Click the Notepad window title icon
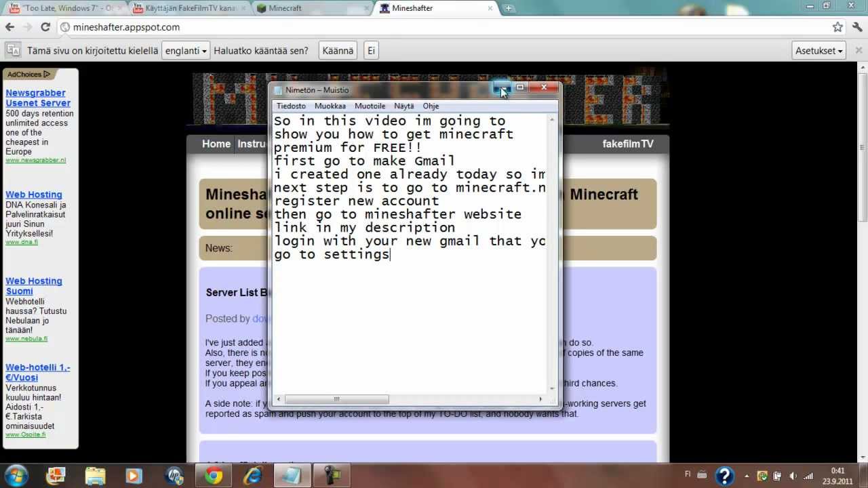 click(x=278, y=90)
